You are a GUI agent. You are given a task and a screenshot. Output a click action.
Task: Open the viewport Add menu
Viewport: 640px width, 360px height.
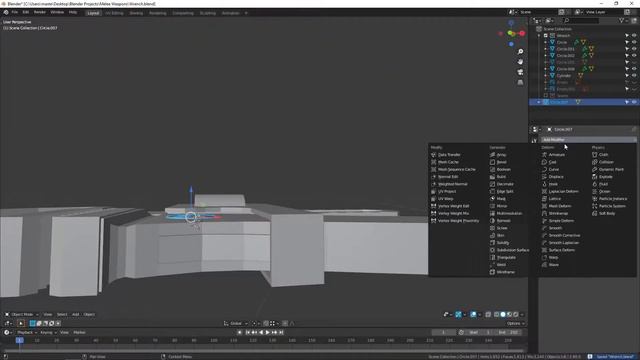click(76, 314)
